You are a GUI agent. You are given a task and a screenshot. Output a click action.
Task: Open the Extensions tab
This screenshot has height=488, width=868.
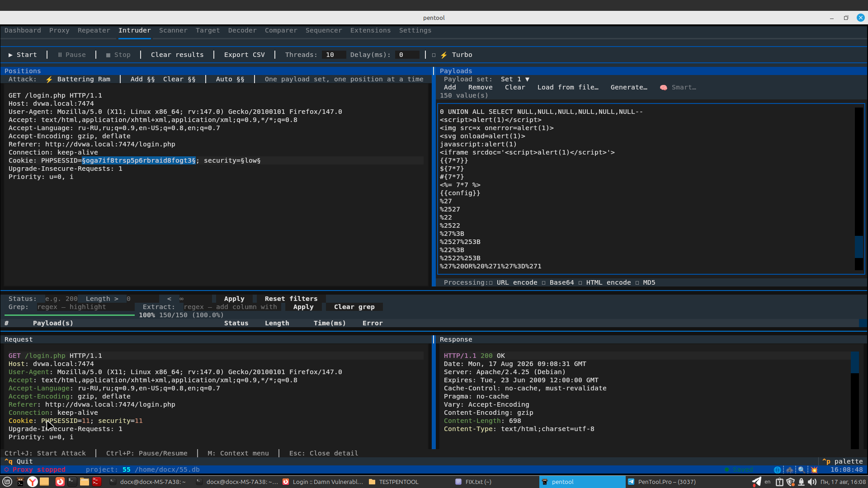click(x=370, y=30)
